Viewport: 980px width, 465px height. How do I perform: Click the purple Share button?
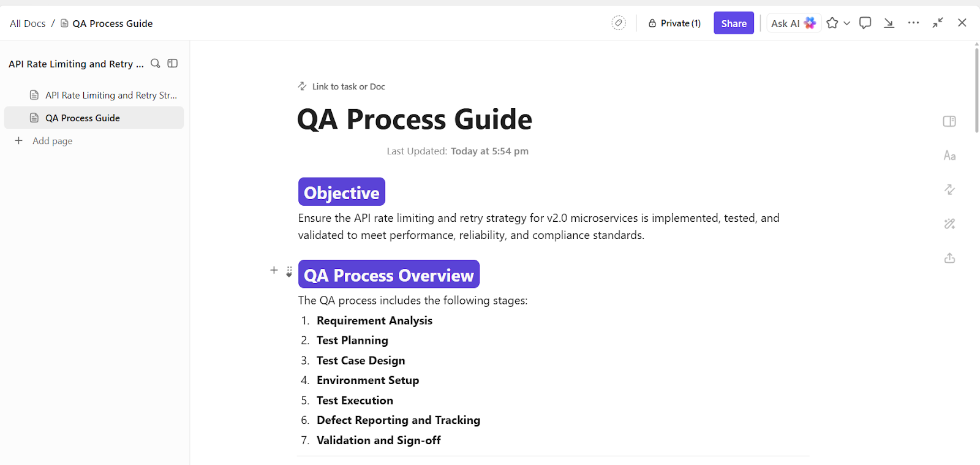point(734,23)
